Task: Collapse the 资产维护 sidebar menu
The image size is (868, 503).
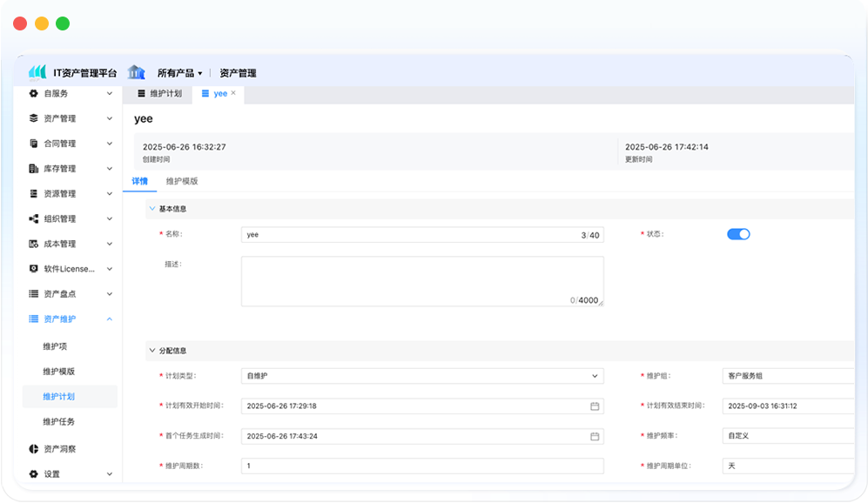Action: (109, 319)
